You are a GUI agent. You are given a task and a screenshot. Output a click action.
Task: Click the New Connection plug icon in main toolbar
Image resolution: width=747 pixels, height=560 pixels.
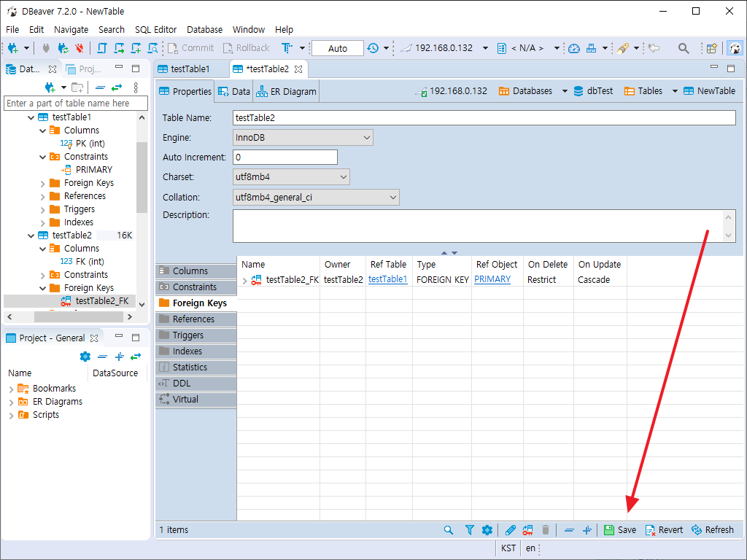pyautogui.click(x=13, y=48)
